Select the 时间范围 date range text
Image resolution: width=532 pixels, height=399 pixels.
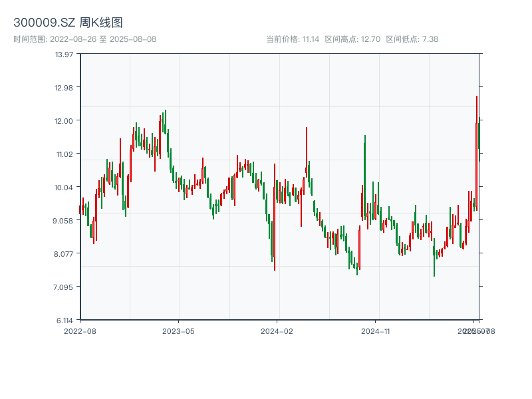click(x=84, y=39)
